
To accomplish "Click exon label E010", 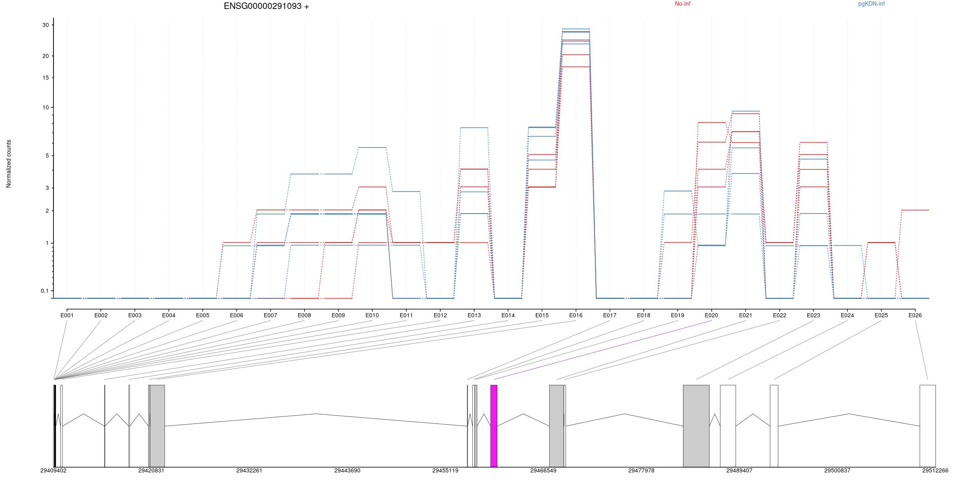I will click(372, 315).
